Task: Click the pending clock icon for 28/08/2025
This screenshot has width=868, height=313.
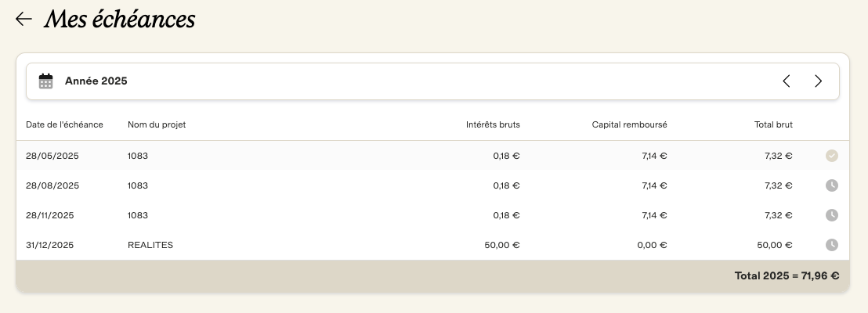Action: coord(831,185)
